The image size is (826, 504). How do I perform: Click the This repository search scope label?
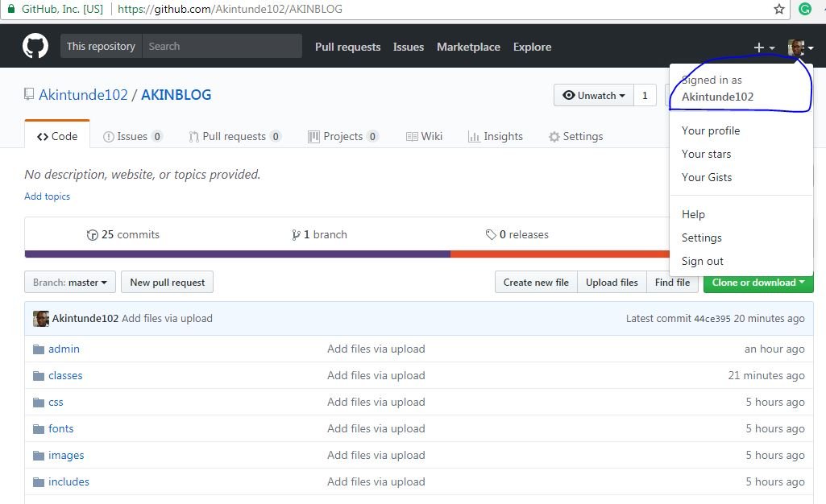click(x=101, y=47)
